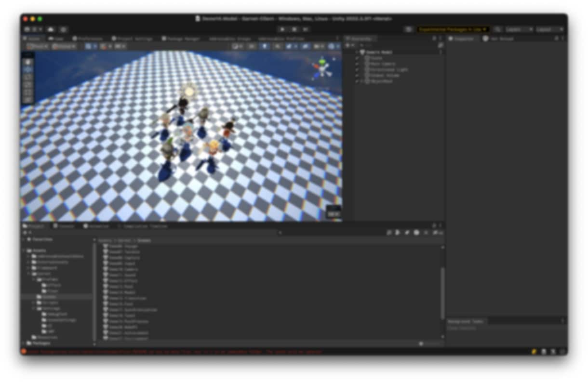This screenshot has height=382, width=588.
Task: Click the rightmost status bar activity icon
Action: [562, 352]
